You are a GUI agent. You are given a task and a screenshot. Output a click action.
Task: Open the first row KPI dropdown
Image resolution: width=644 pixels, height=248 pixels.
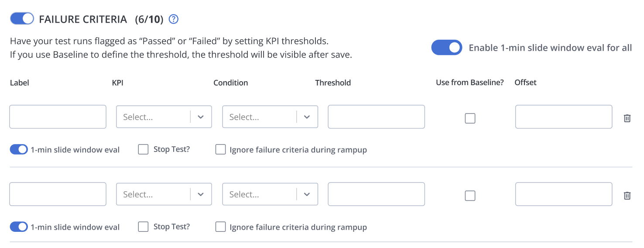(164, 117)
